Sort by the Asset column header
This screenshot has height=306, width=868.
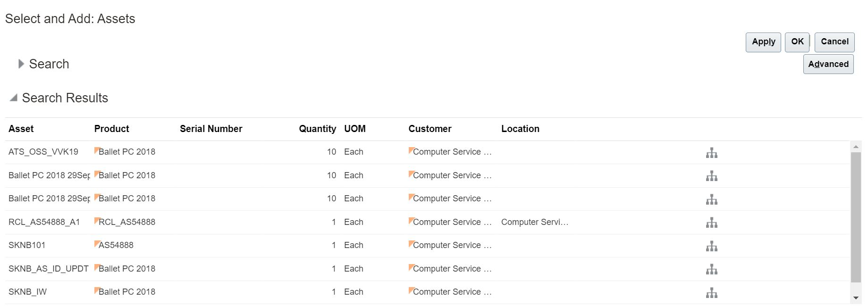21,129
